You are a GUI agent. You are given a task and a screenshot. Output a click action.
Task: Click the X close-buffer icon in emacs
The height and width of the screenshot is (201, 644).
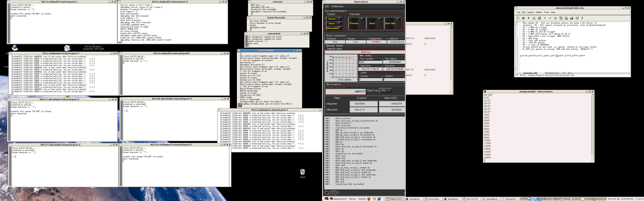tap(528, 18)
